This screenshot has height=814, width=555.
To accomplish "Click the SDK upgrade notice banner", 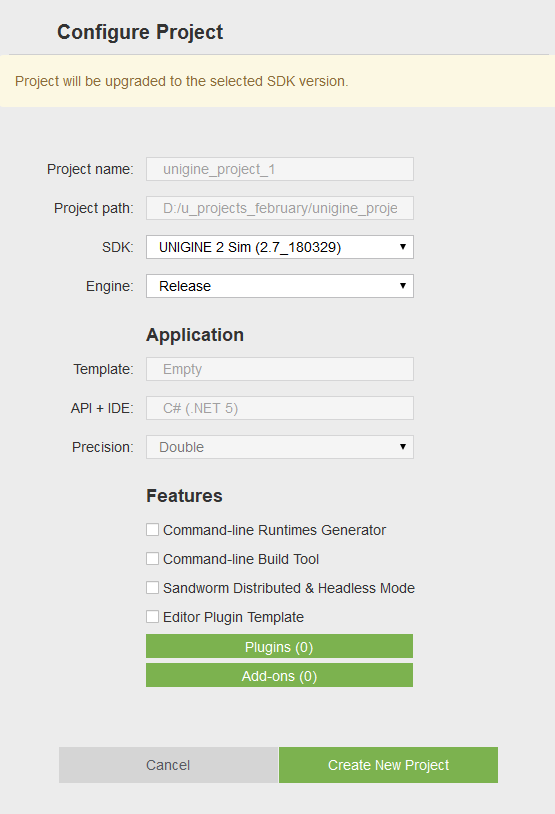I will coord(277,81).
